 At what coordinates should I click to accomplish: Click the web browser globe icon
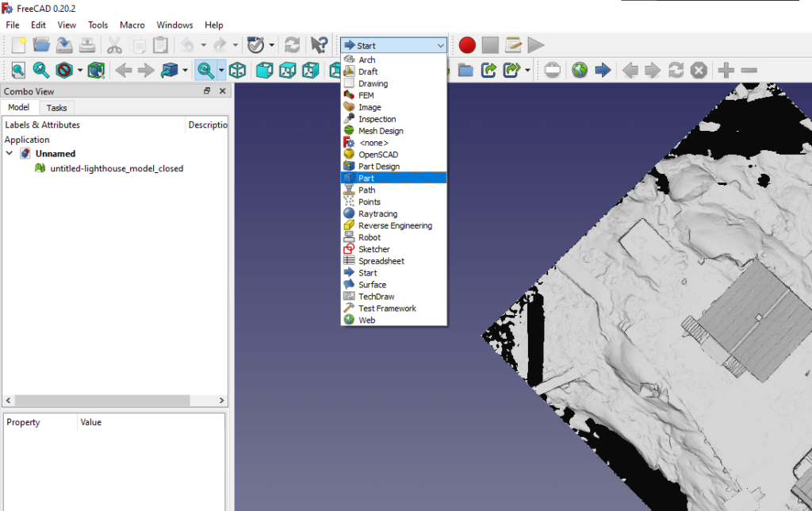[580, 71]
